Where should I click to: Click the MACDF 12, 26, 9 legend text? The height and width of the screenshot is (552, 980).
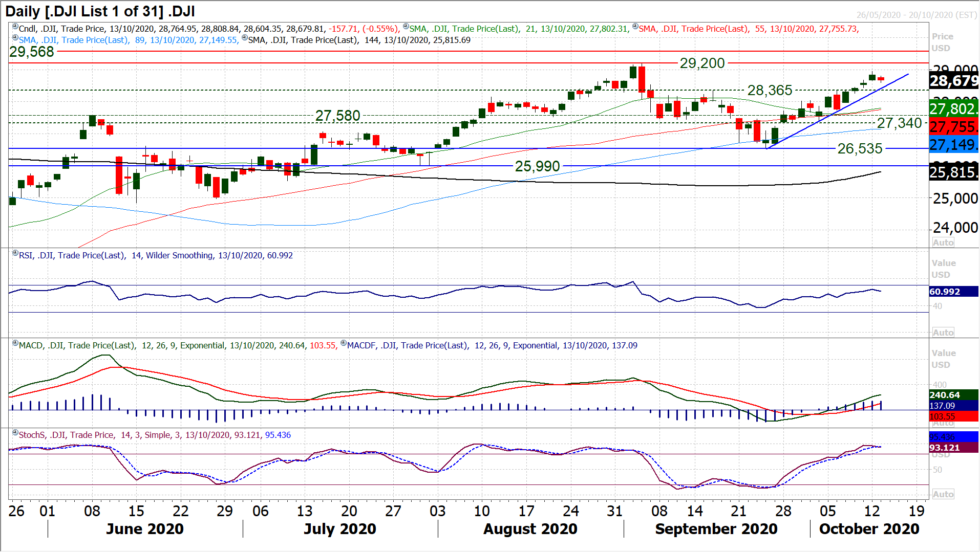point(492,345)
